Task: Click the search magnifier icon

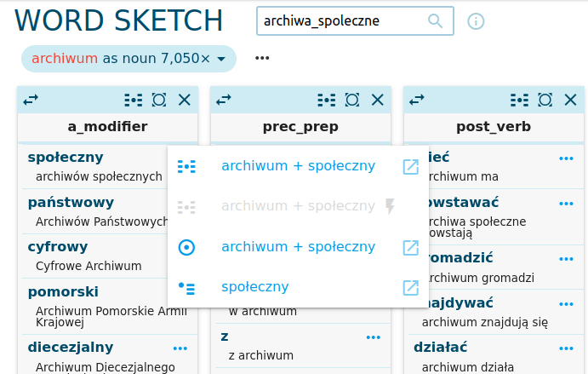Action: (x=435, y=21)
